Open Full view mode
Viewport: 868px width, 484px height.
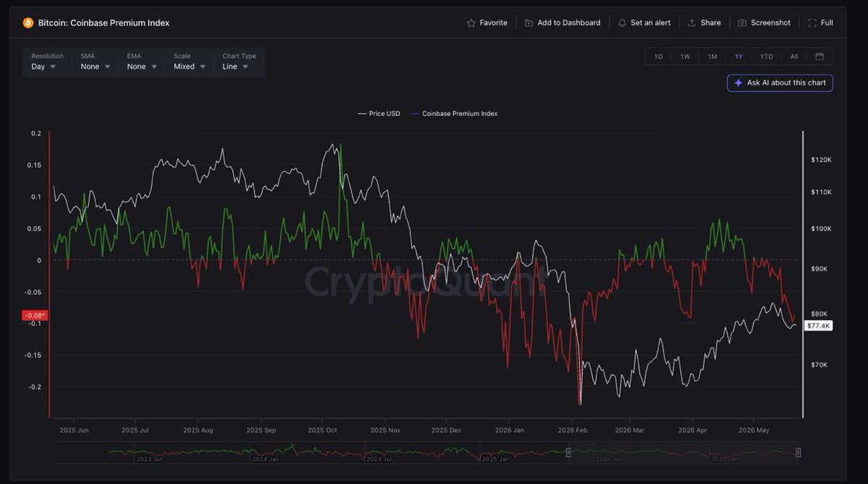tap(820, 22)
